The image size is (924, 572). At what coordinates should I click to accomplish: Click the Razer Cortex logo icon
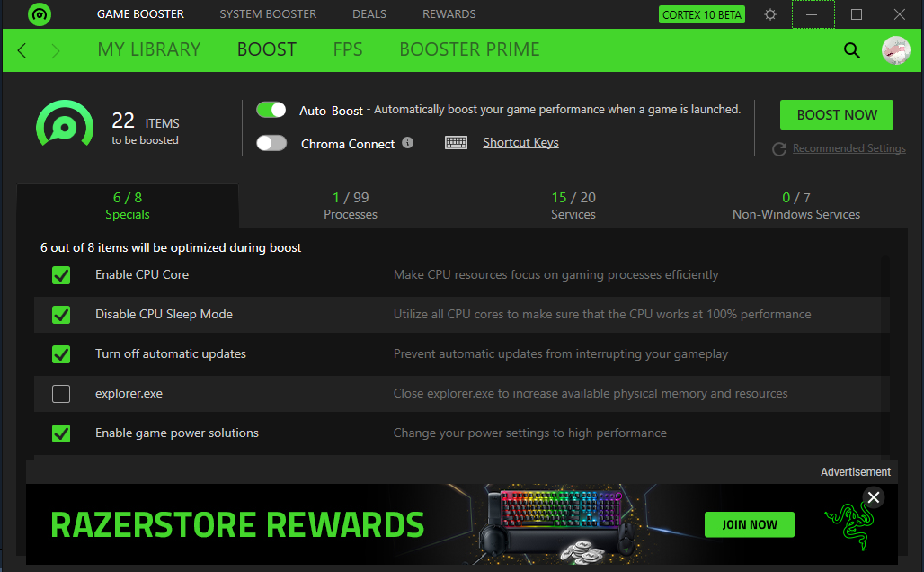[40, 14]
